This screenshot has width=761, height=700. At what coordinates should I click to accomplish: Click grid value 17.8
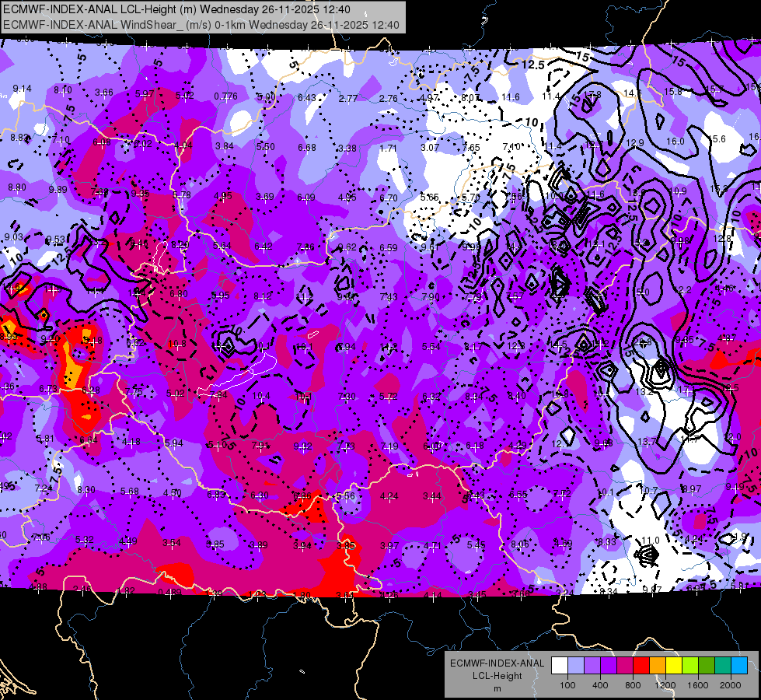[x=592, y=95]
